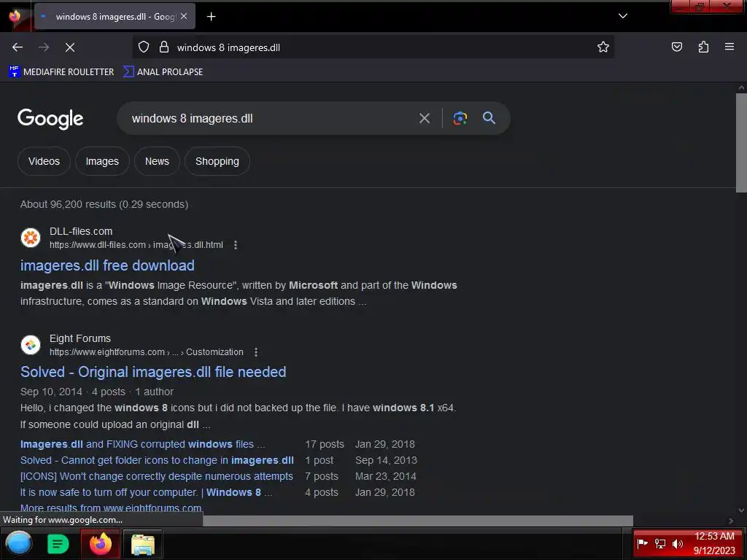This screenshot has width=747, height=560.
Task: Open the extensions puzzle icon
Action: (x=703, y=47)
